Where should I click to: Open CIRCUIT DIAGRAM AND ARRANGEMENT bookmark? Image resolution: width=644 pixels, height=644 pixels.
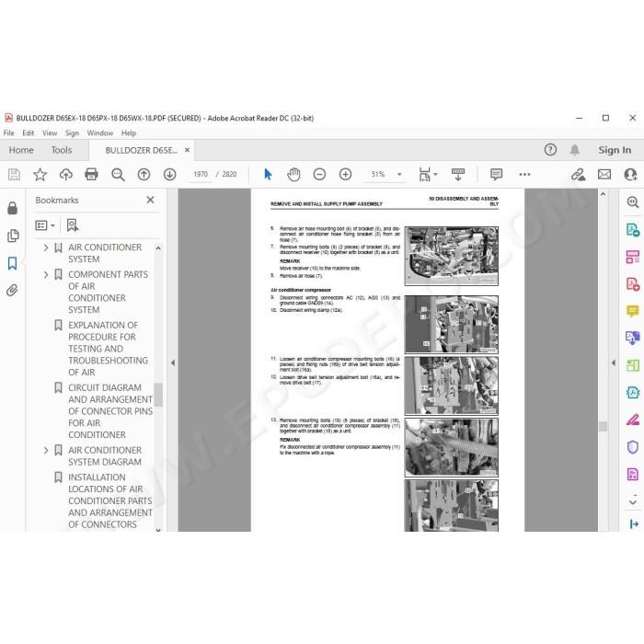click(110, 411)
